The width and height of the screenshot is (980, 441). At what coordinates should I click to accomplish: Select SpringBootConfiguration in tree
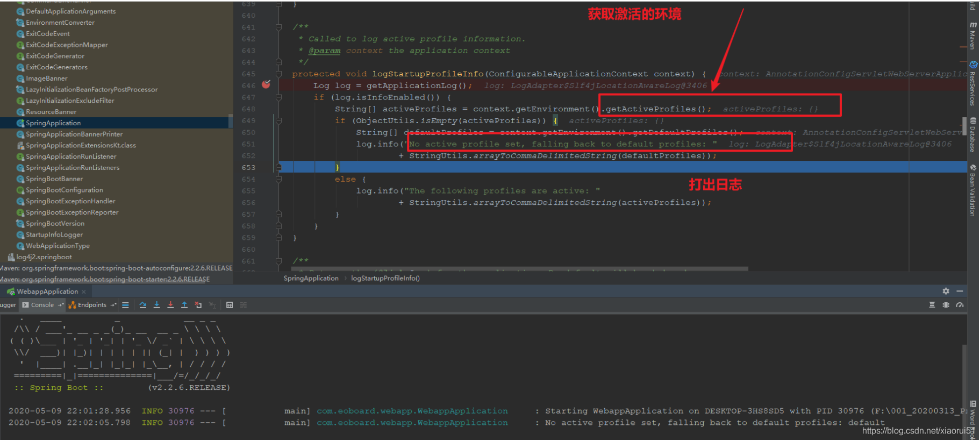(x=65, y=190)
